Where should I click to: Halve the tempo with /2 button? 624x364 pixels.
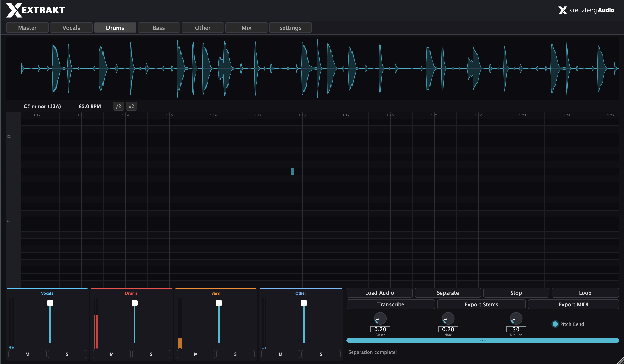click(118, 106)
